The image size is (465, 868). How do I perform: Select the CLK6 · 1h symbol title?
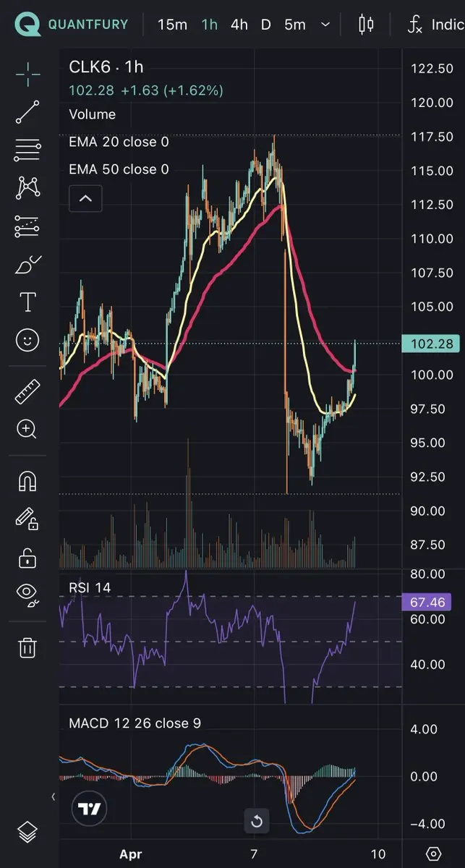pyautogui.click(x=106, y=67)
